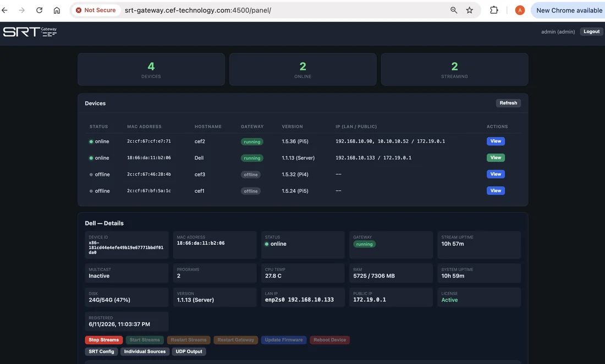Click version 1.5.36 (Pi5) cell
The height and width of the screenshot is (364, 605).
295,141
